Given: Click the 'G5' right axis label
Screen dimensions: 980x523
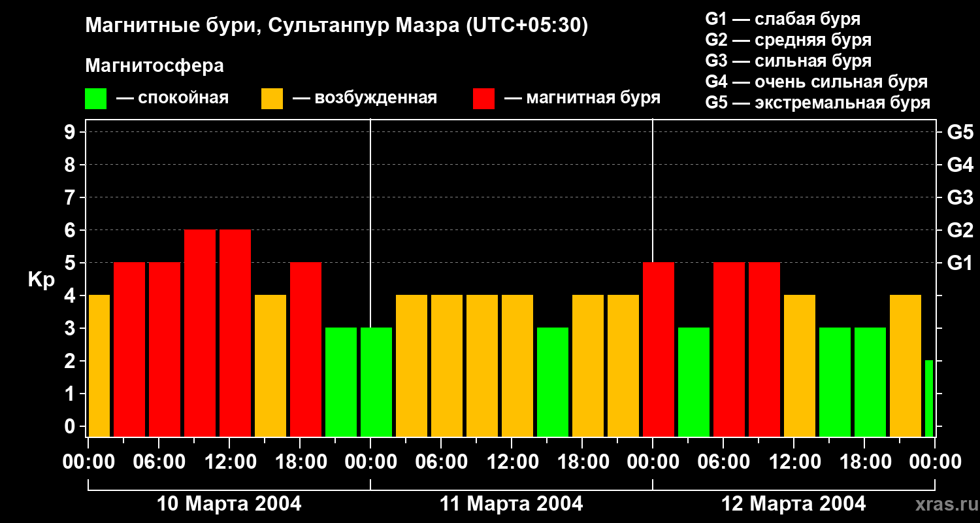Looking at the screenshot, I should point(960,132).
